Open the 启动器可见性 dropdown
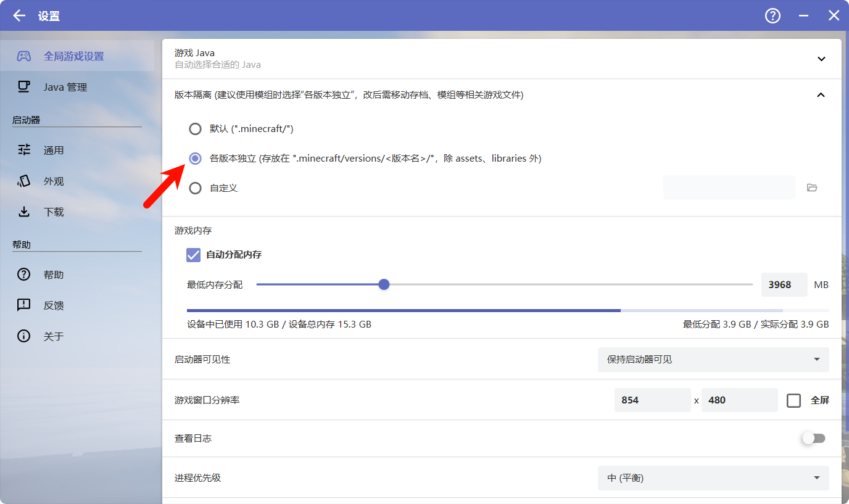Viewport: 849px width, 504px height. point(713,360)
